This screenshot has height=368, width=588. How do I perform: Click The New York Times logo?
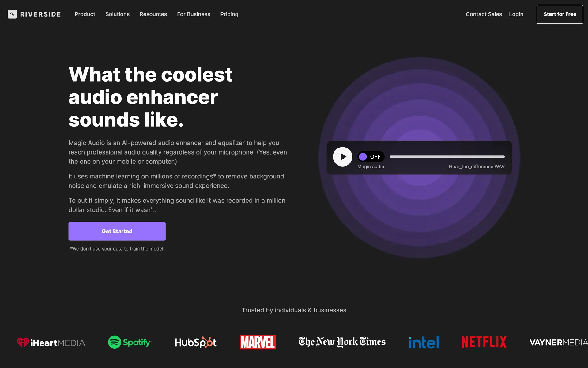[x=342, y=342]
